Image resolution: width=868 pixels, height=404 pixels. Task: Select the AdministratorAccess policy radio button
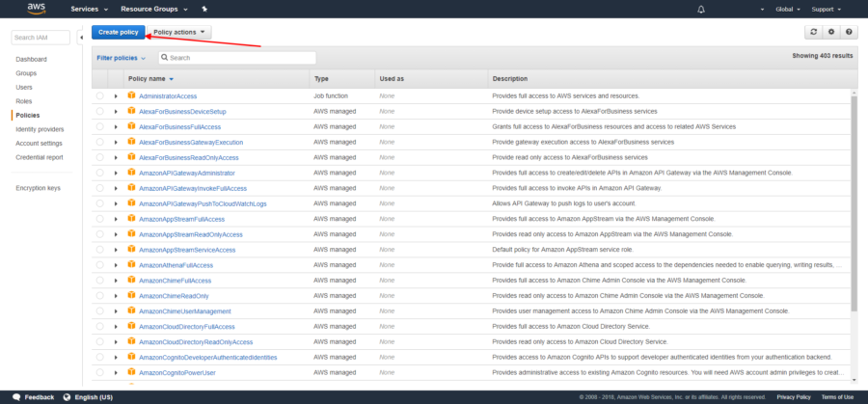[99, 96]
